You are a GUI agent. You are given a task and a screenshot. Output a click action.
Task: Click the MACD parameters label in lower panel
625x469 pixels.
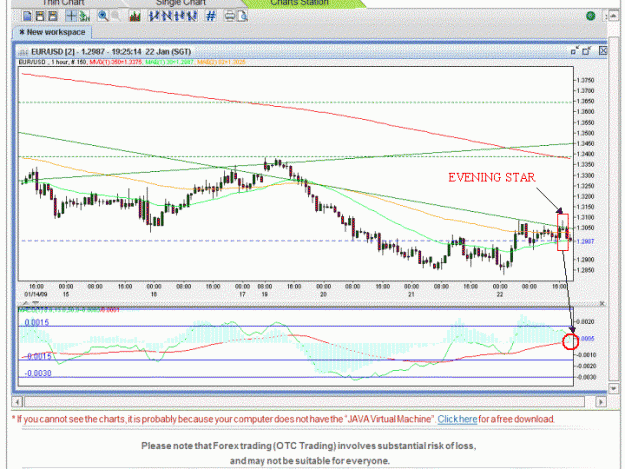(69, 310)
